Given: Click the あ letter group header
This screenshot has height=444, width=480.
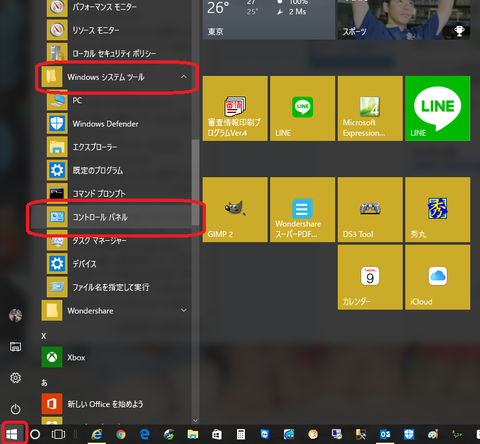Looking at the screenshot, I should pyautogui.click(x=44, y=383).
